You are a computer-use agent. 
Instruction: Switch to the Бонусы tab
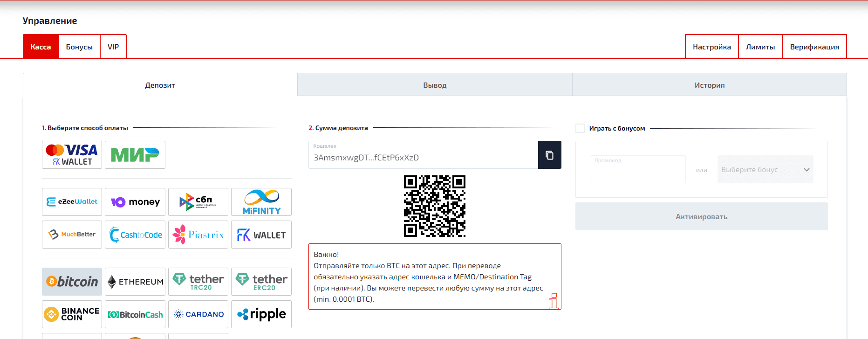point(79,47)
